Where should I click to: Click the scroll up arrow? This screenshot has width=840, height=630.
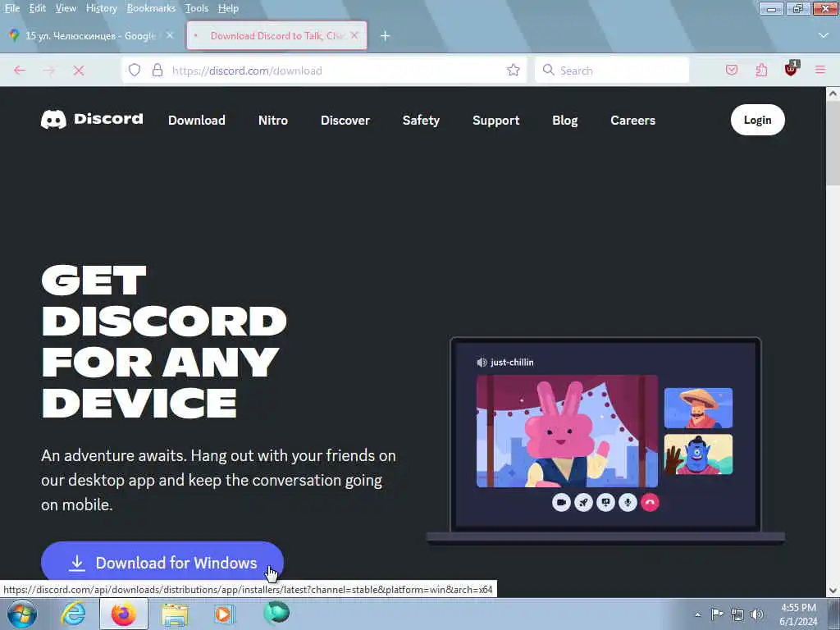tap(833, 94)
